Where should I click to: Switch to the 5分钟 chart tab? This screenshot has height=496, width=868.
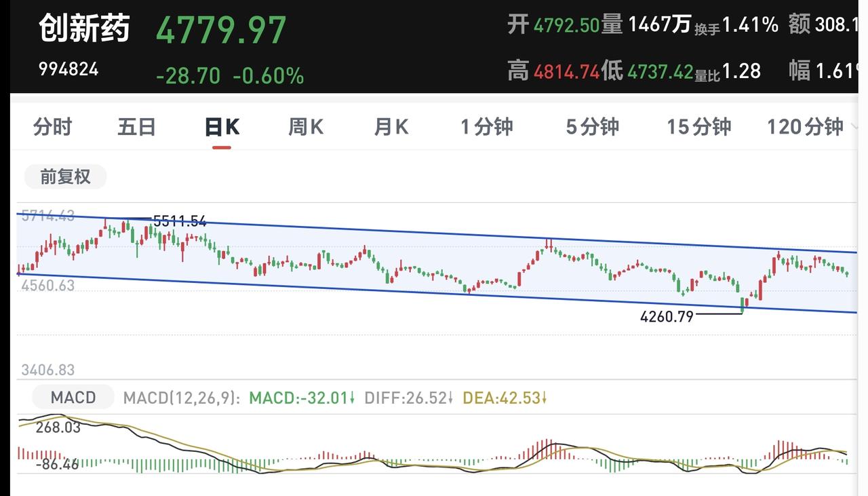(593, 127)
